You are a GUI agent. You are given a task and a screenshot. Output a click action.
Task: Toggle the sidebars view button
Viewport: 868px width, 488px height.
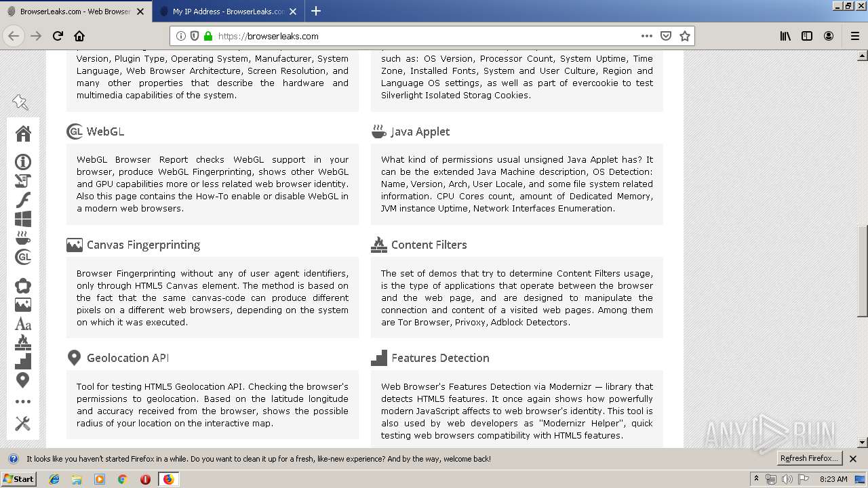click(x=807, y=36)
